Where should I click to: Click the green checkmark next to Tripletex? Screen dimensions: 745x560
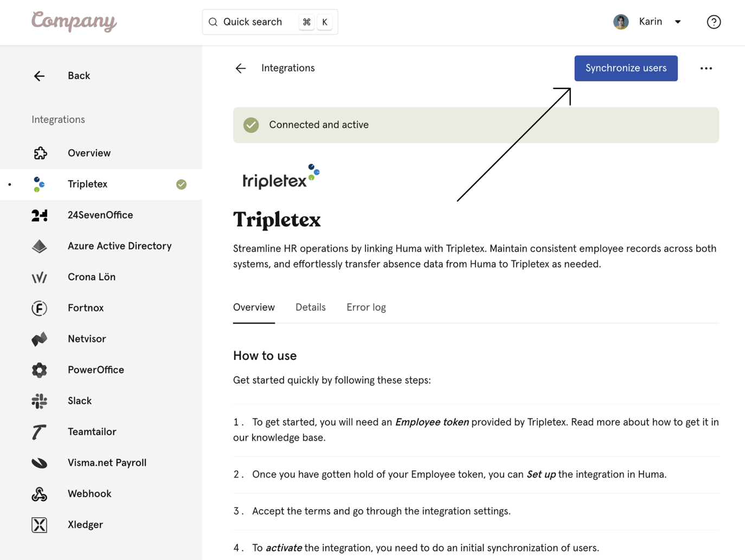click(181, 184)
